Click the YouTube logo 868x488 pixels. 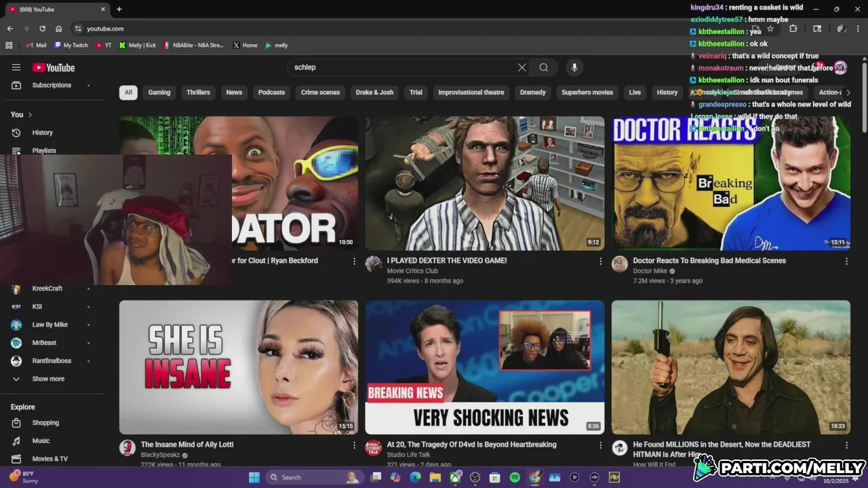(x=54, y=67)
